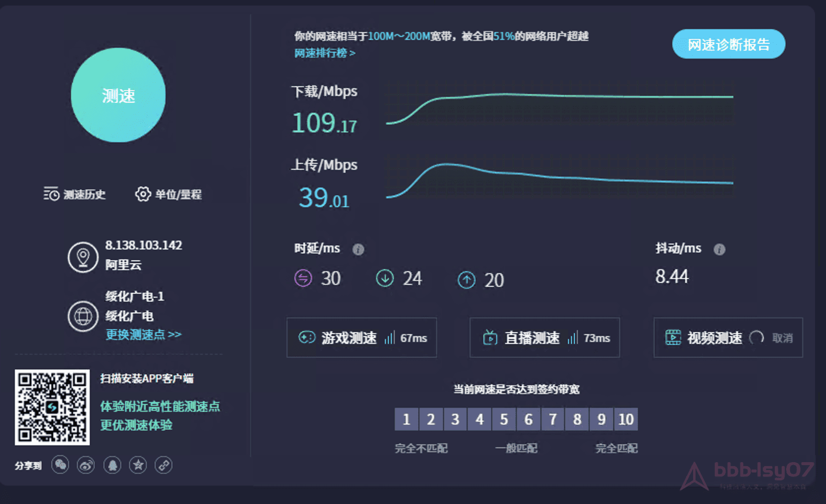Expand 更换测速点 to change test server
The image size is (826, 504).
click(x=143, y=335)
